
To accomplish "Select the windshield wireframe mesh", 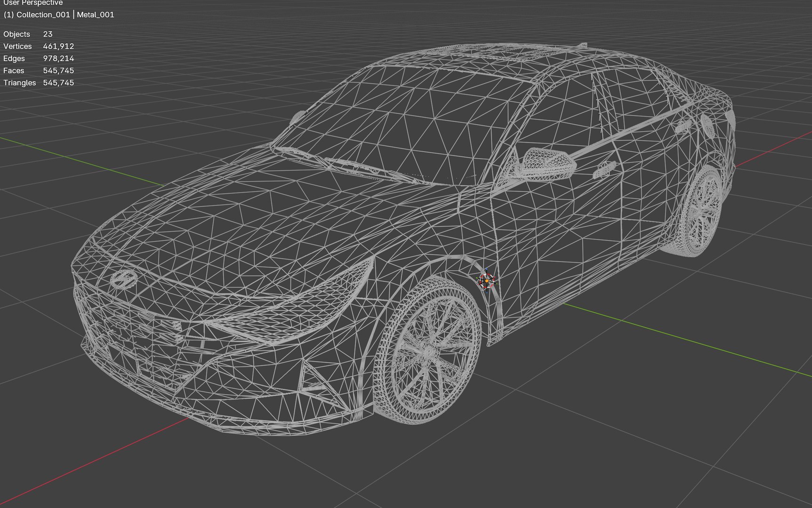I will (x=405, y=125).
